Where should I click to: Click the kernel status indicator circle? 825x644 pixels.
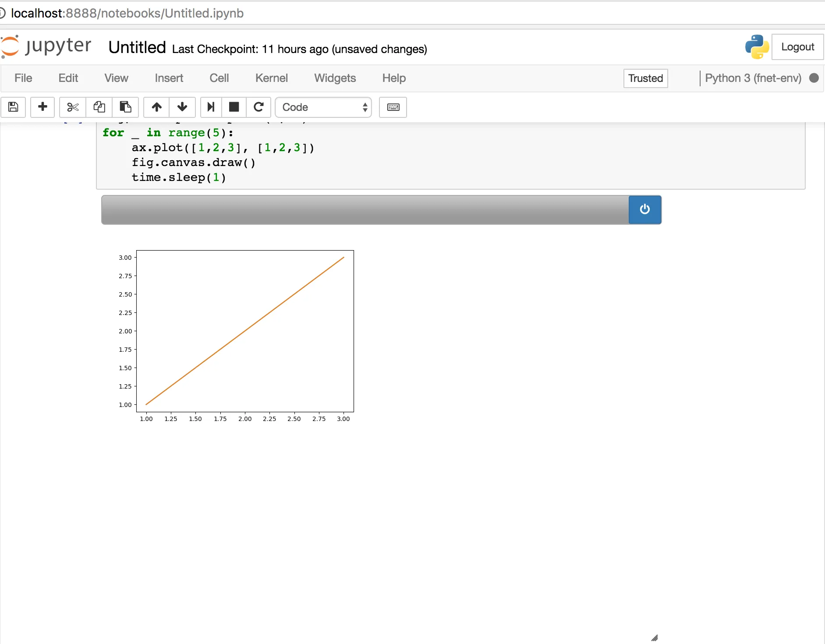click(814, 78)
